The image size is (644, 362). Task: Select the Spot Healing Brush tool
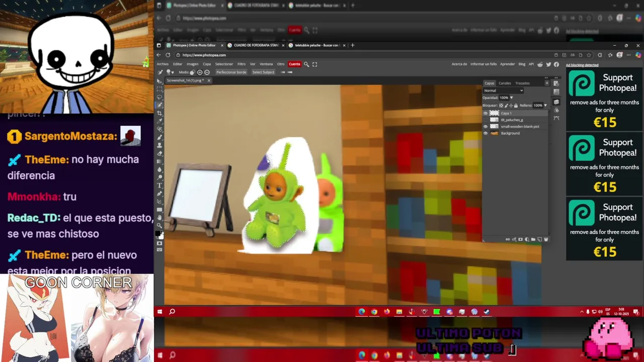[x=159, y=129]
